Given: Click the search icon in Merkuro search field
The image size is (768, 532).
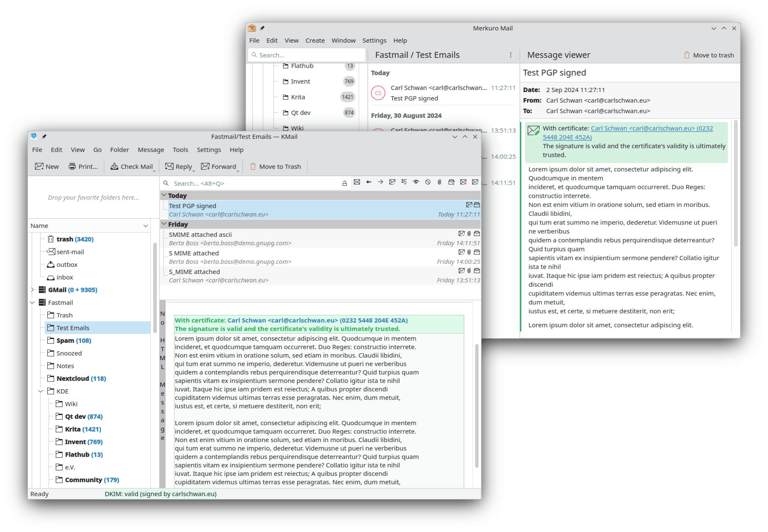Looking at the screenshot, I should pos(254,55).
